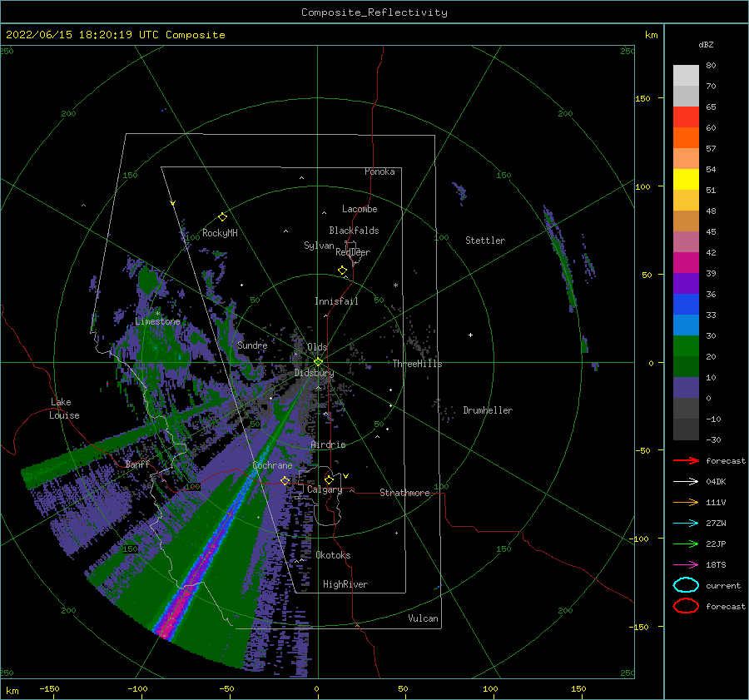
Task: Click the white 04DK arrow legend symbol
Action: pos(686,481)
